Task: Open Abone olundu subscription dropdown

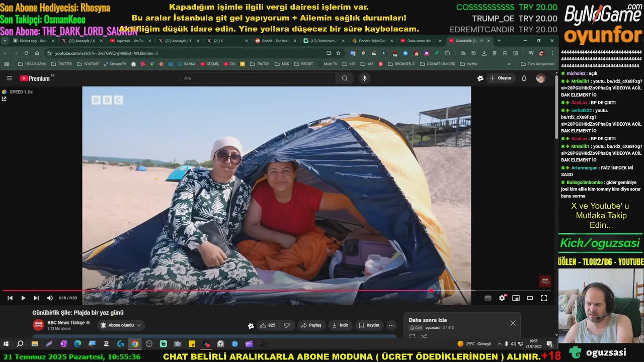Action: pyautogui.click(x=121, y=325)
